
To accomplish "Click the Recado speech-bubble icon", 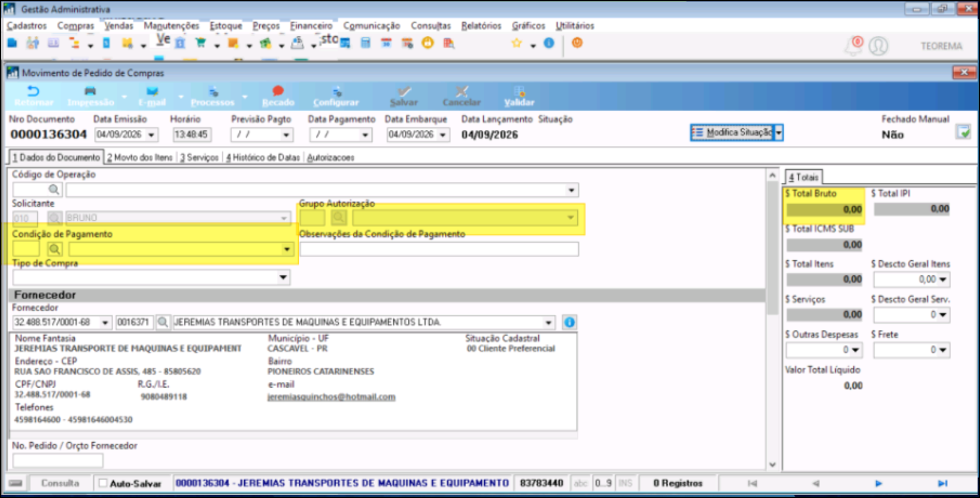I will (x=278, y=92).
